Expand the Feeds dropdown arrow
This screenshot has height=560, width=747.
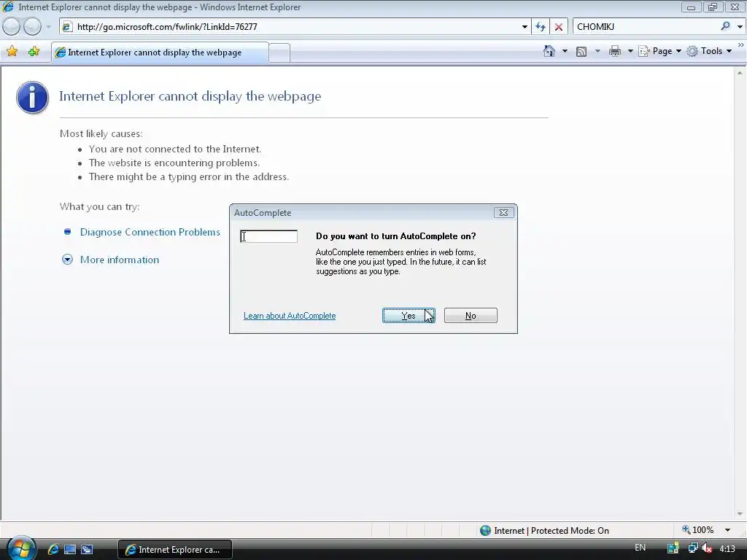tap(597, 51)
